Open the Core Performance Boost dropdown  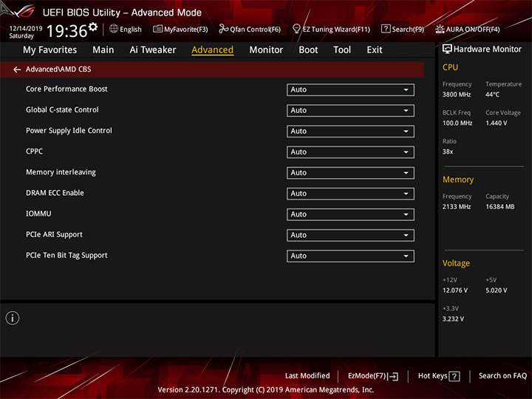point(350,90)
